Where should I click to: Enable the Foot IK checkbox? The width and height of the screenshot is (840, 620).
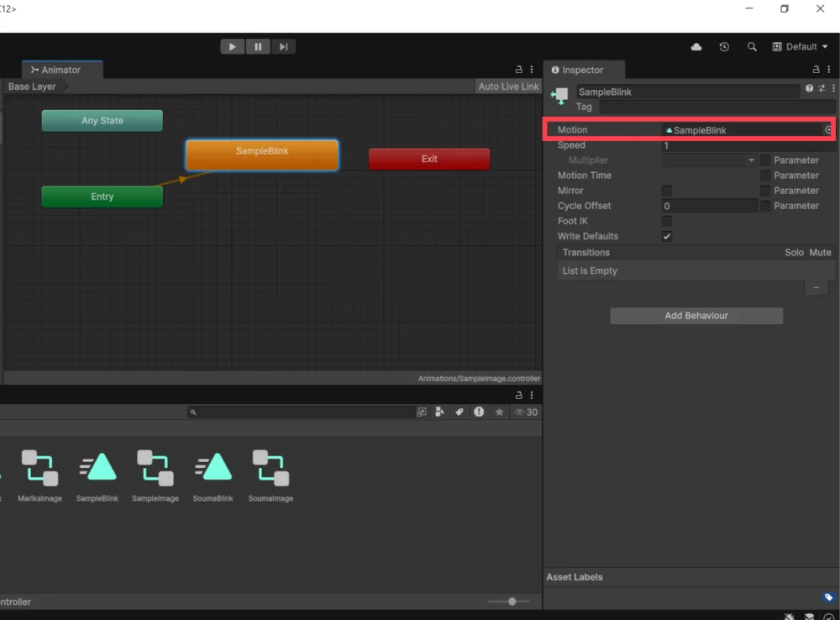click(667, 222)
